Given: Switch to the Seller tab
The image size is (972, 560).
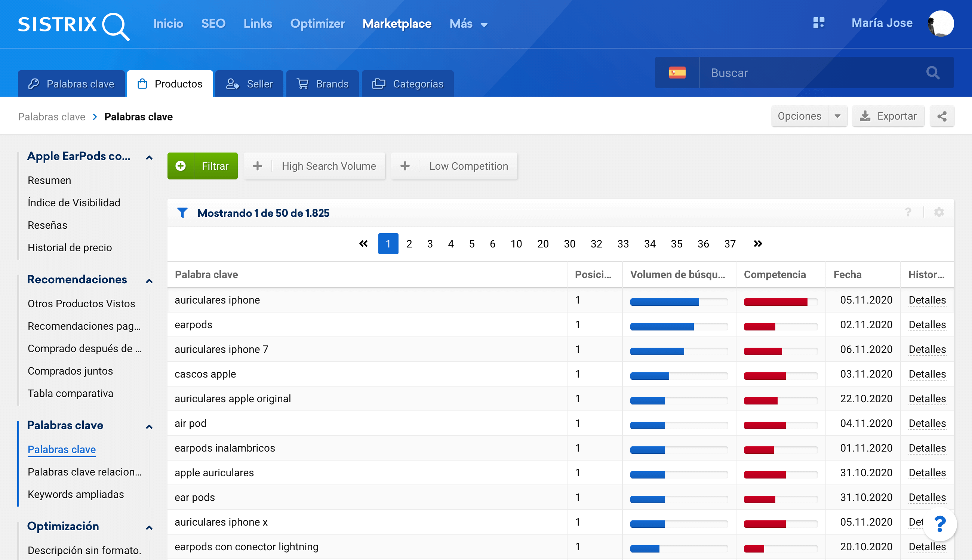Looking at the screenshot, I should pos(249,84).
